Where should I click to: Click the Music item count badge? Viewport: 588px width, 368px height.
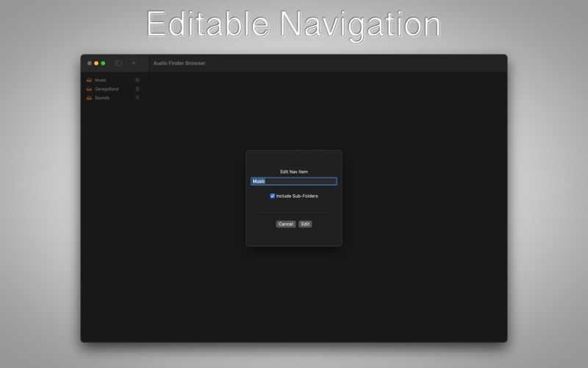click(137, 80)
